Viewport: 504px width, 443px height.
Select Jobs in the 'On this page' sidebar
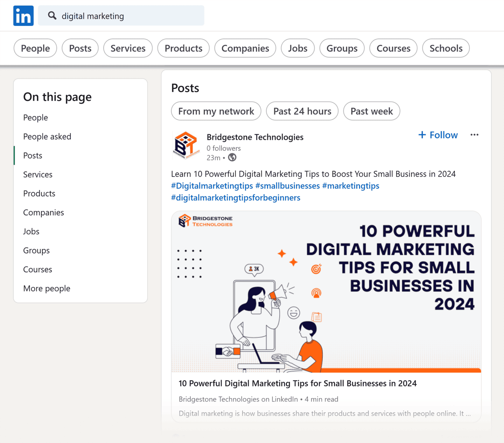(31, 231)
